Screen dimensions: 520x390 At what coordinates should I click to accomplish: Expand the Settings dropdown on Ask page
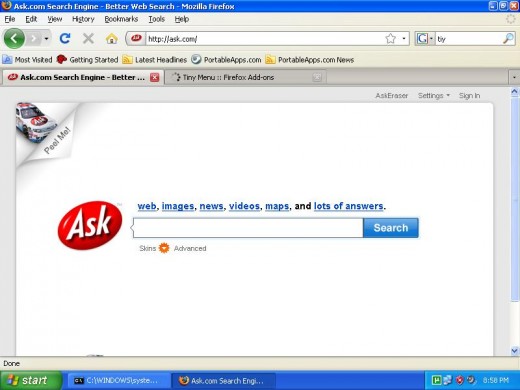434,96
